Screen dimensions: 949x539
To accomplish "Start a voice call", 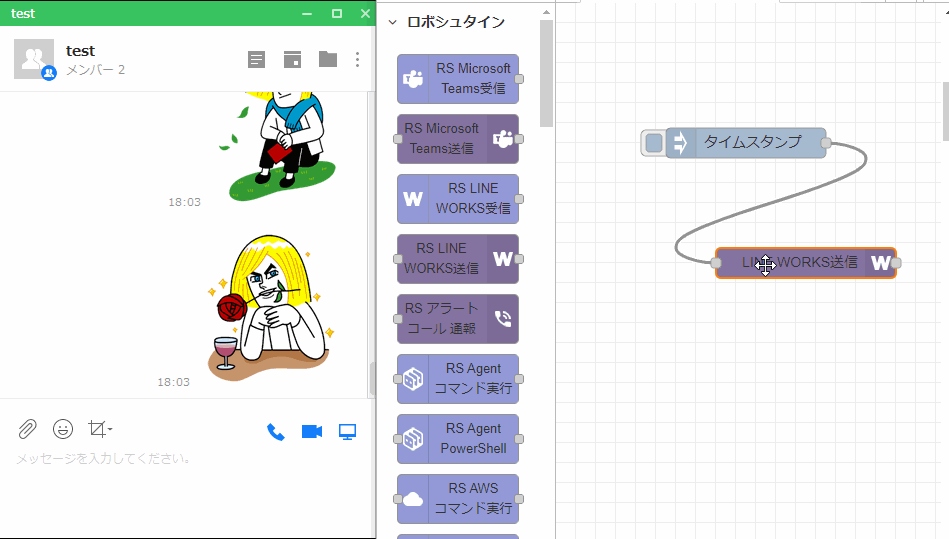I will [276, 432].
